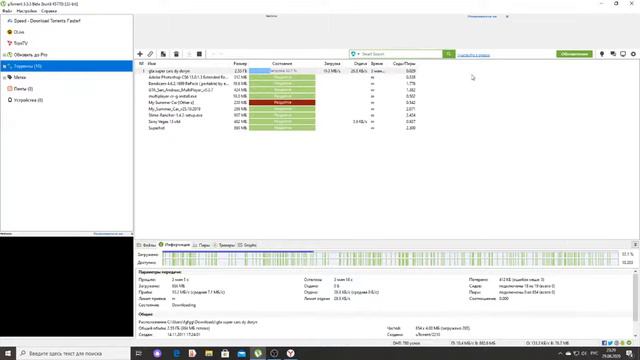Switch to the Peers tab
The image size is (640, 360).
(202, 245)
